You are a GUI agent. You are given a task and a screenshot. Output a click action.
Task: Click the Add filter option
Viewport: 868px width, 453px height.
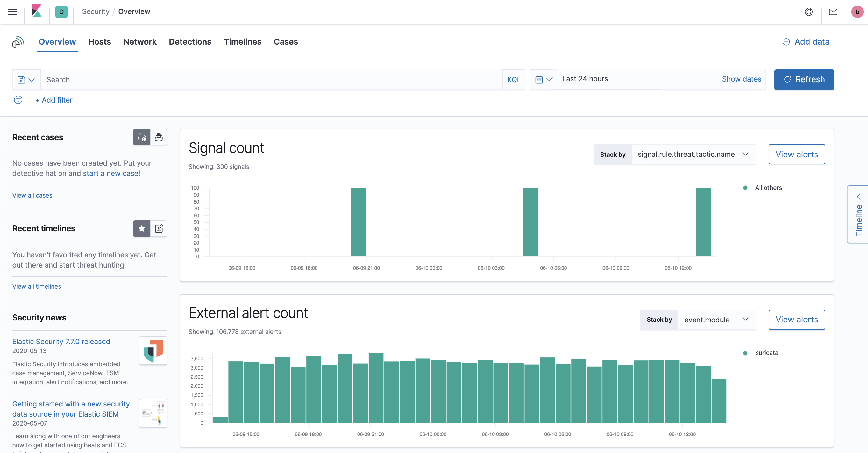(53, 100)
